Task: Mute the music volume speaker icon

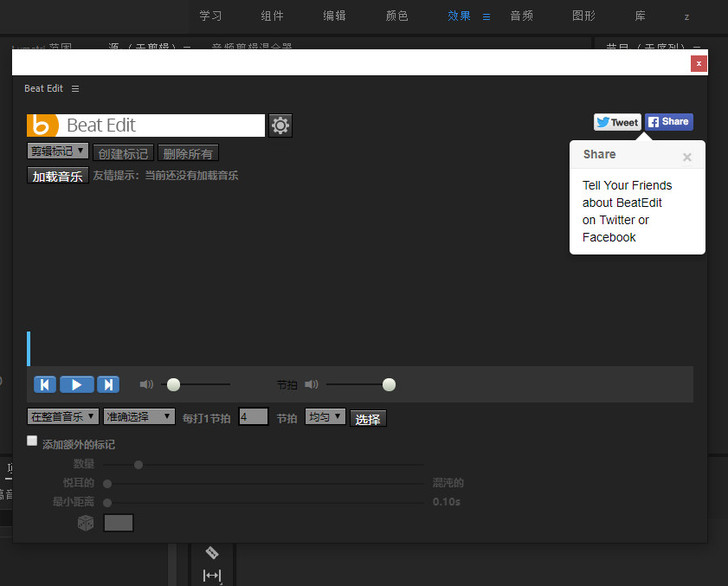Action: pyautogui.click(x=146, y=384)
